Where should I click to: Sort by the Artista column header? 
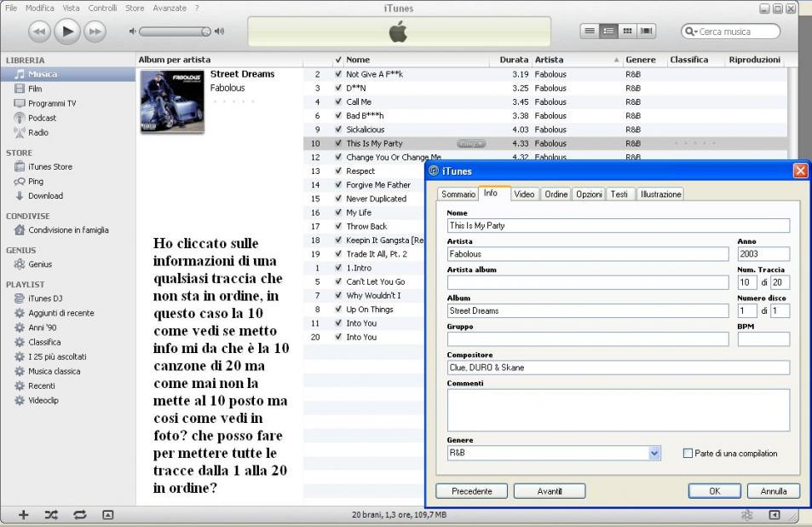pyautogui.click(x=576, y=60)
